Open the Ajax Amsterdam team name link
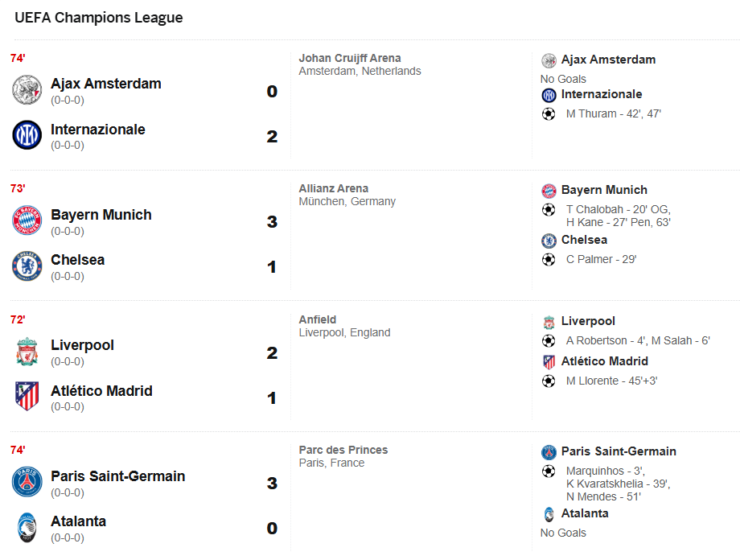Screen dimensions: 740x560 point(105,84)
